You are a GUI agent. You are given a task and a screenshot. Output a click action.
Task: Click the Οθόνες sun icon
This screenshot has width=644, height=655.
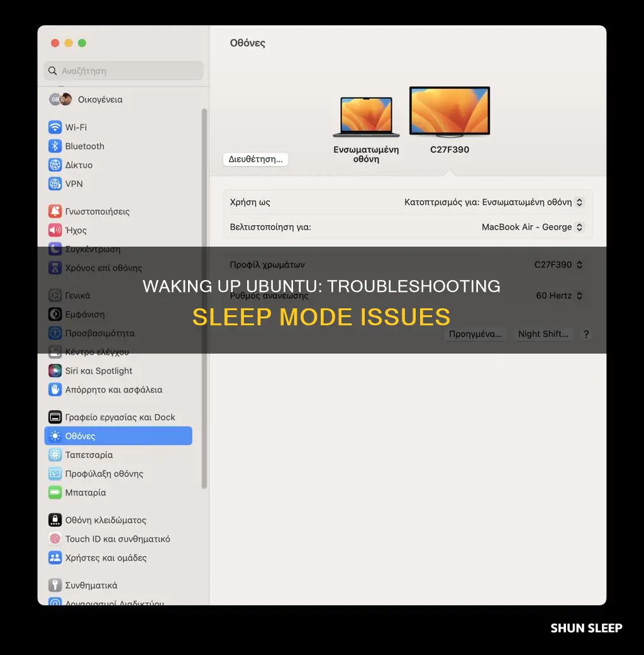point(55,435)
